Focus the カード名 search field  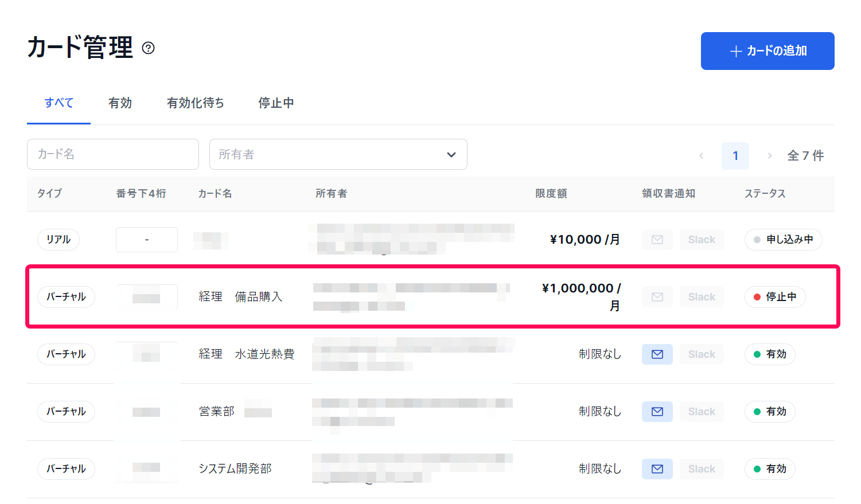point(113,154)
